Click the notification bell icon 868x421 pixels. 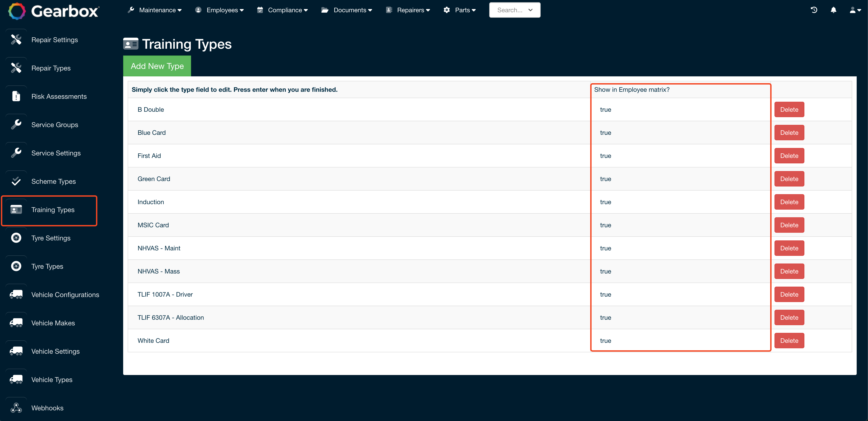pos(833,10)
